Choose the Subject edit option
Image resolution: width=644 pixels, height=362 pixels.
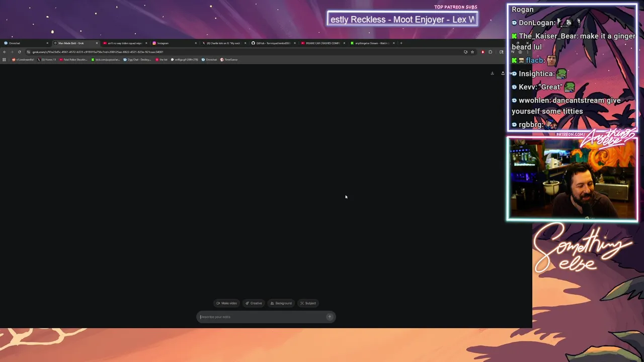coord(308,303)
